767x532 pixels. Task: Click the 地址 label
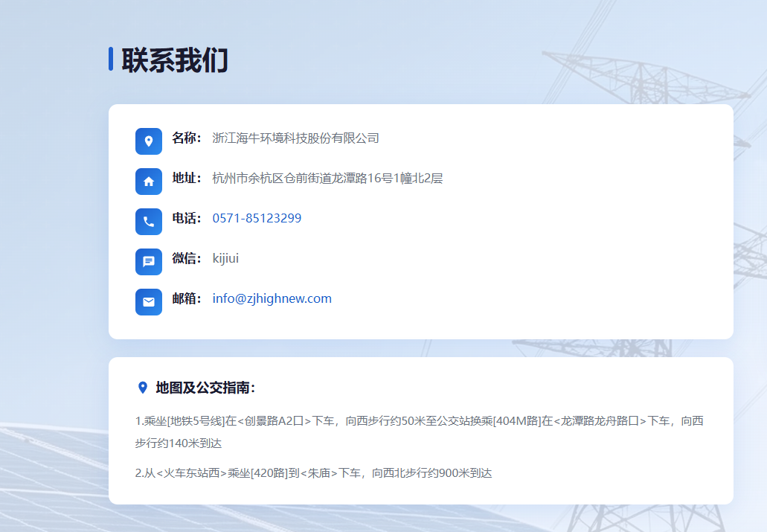187,178
